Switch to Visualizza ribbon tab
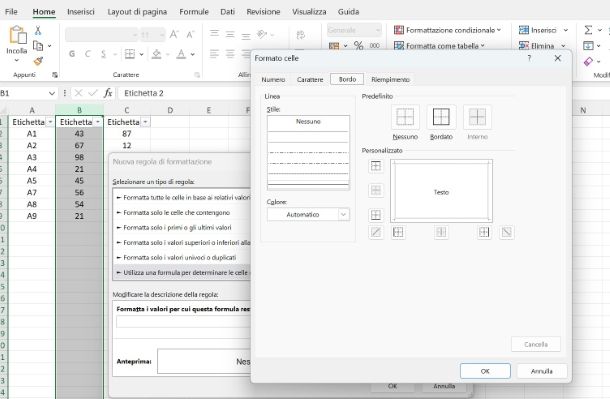Screen dimensions: 610x399 309,12
